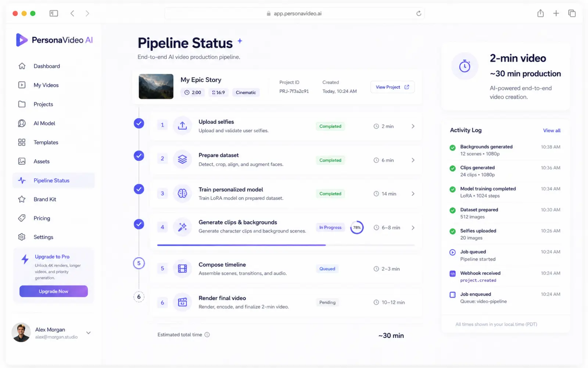Screen dimensions: 588x368
Task: Click the Model training completed log entry
Action: tap(505, 192)
